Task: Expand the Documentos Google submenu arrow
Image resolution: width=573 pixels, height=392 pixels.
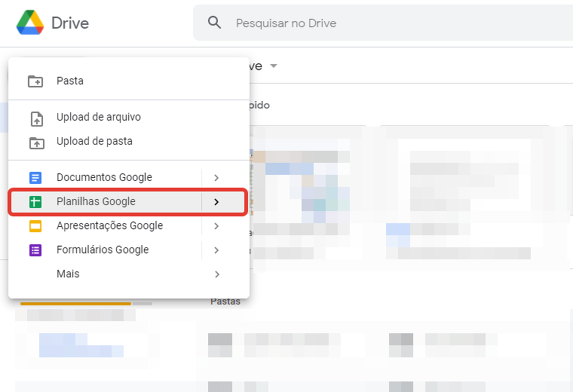Action: [x=216, y=178]
